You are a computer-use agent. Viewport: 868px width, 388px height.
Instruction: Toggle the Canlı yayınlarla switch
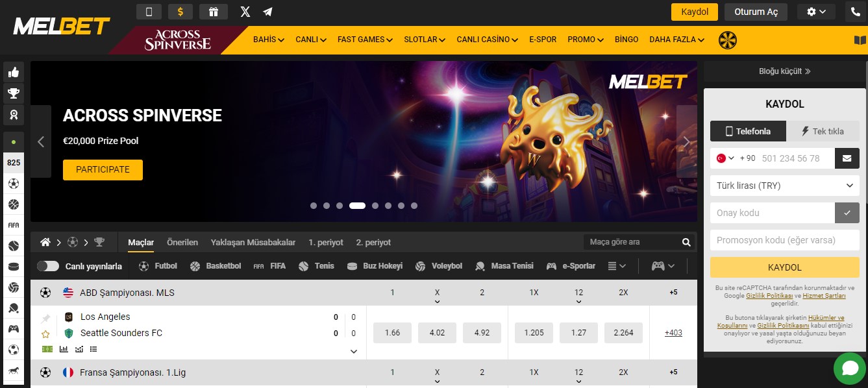(48, 266)
